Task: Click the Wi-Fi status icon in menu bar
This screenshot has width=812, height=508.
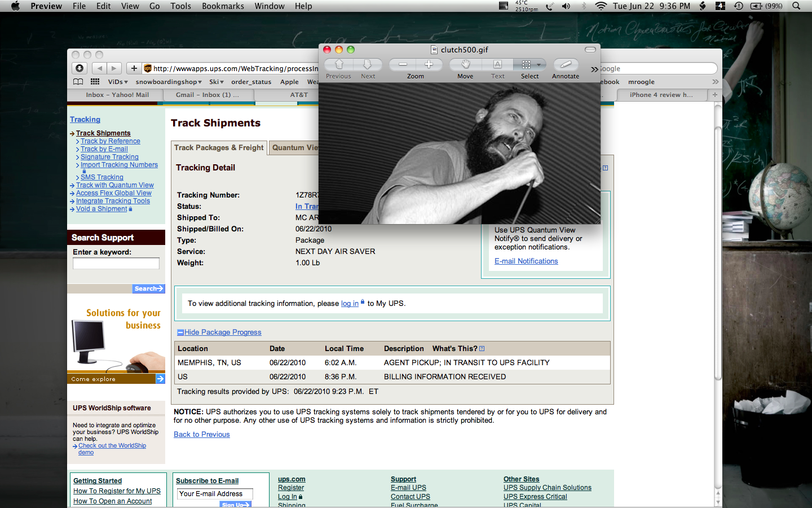Action: click(601, 6)
